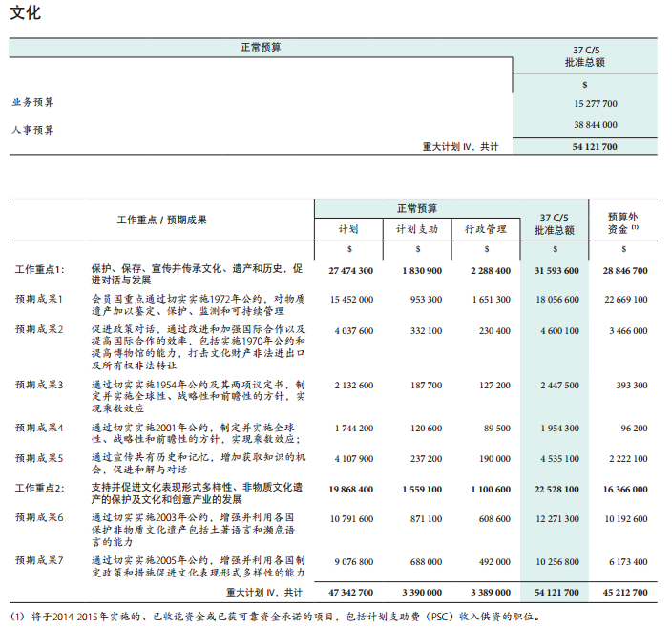The image size is (672, 628).
Task: Select the 业务预算 row label
Action: [33, 102]
